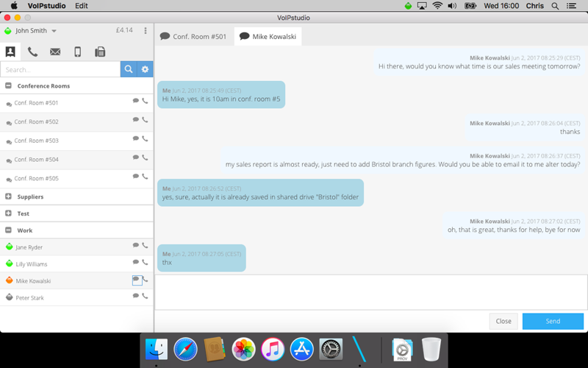Select the Jane Ryder contact name
The image size is (588, 368).
click(29, 247)
